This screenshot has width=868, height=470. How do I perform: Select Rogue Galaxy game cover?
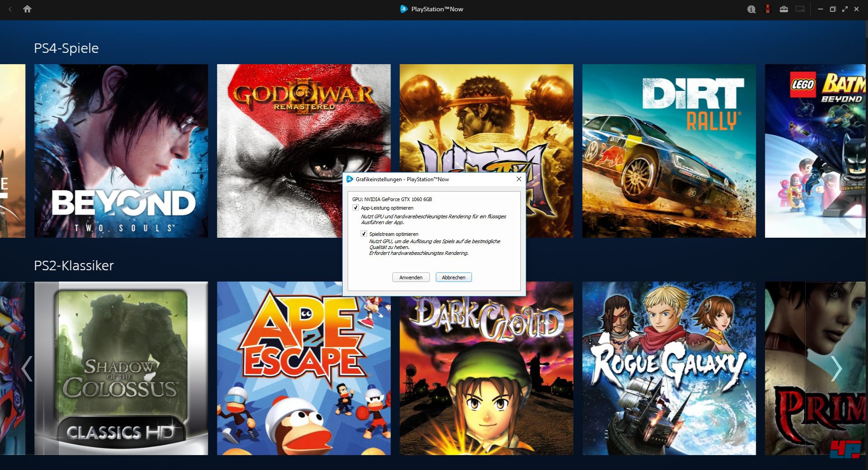coord(669,368)
